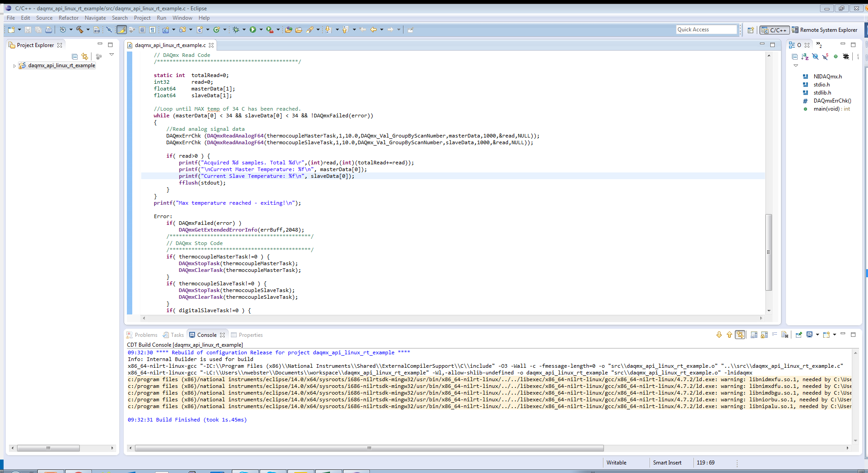Switch to C/C++ perspective button
868x473 pixels.
(x=775, y=30)
